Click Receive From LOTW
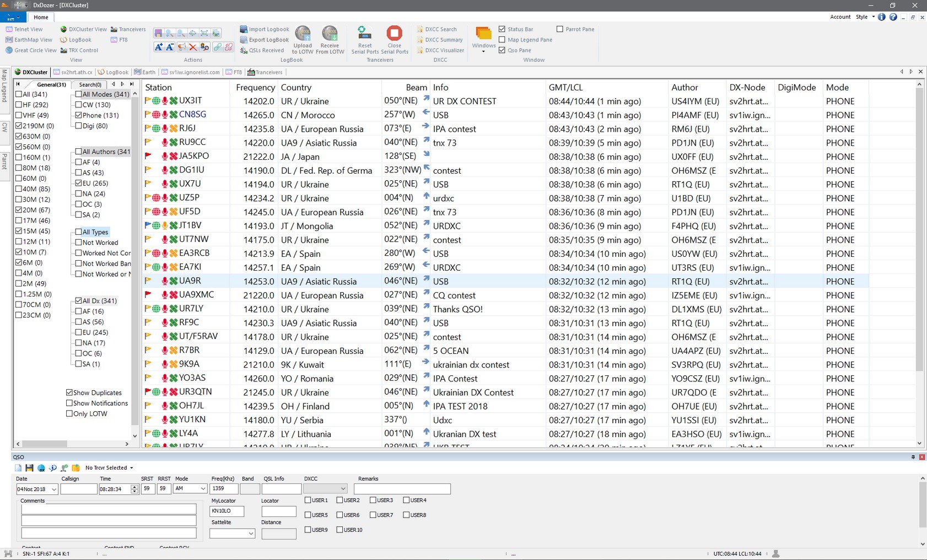927x560 pixels. click(x=330, y=40)
